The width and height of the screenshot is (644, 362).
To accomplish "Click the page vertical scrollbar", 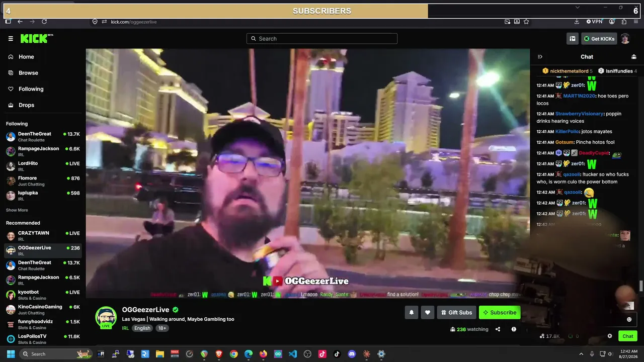I will (641, 286).
